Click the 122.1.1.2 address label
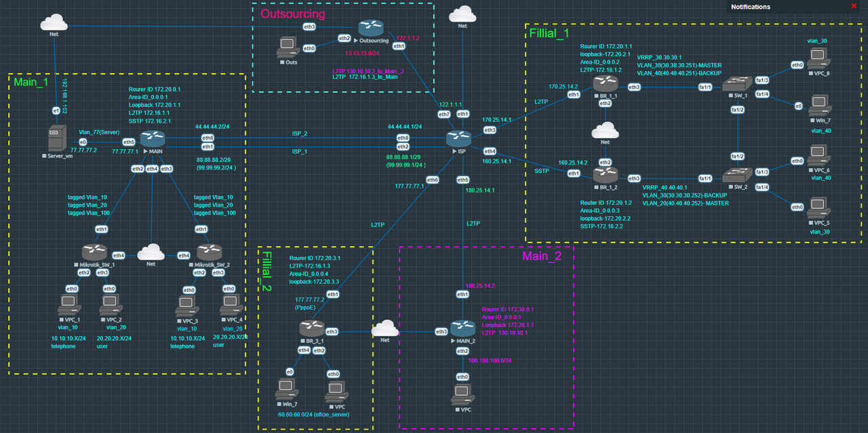 [x=409, y=39]
